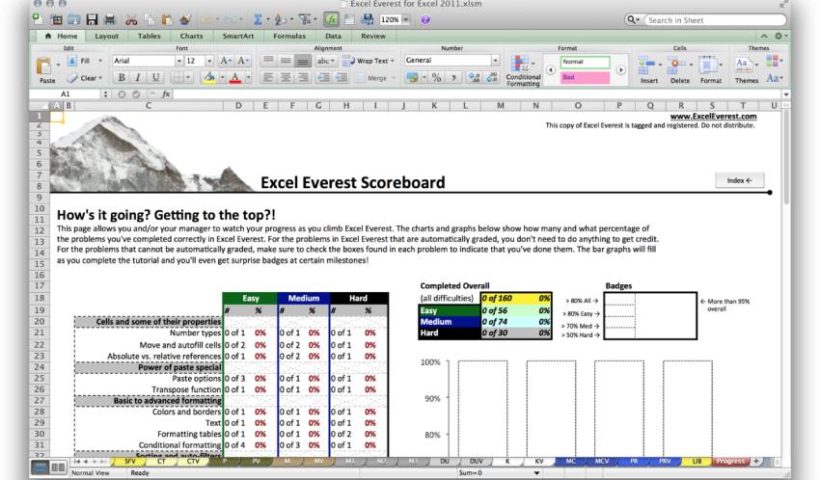820x480 pixels.
Task: Open the abc text orientation dropdown
Action: tap(325, 61)
